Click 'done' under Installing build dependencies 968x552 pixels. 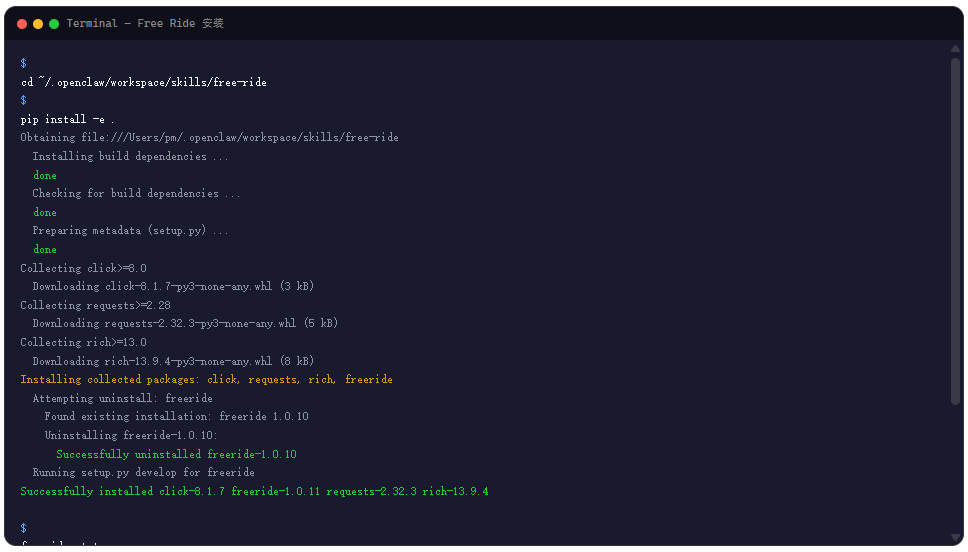[x=45, y=175]
